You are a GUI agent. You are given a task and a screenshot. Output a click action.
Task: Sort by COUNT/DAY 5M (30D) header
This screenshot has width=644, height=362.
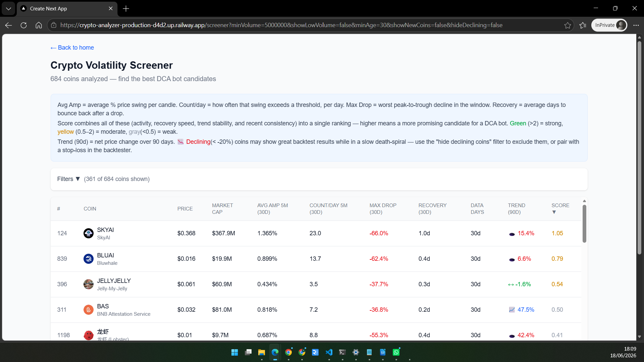(328, 208)
